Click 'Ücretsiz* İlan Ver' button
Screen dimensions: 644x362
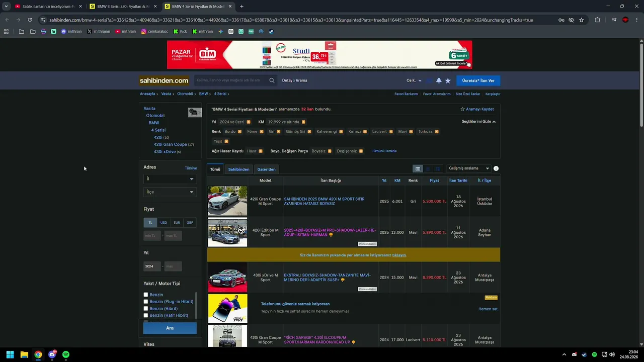(x=478, y=80)
